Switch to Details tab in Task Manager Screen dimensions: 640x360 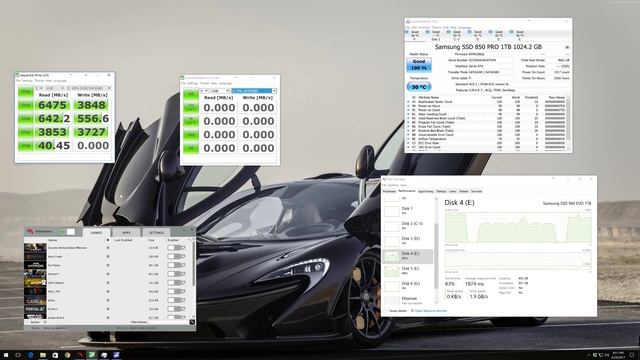pyautogui.click(x=464, y=191)
